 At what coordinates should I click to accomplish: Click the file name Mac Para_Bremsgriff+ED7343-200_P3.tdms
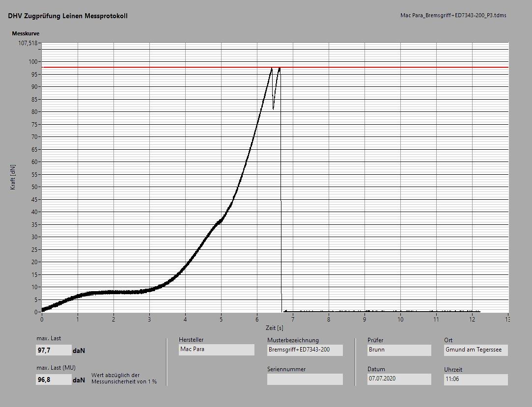[x=453, y=15]
